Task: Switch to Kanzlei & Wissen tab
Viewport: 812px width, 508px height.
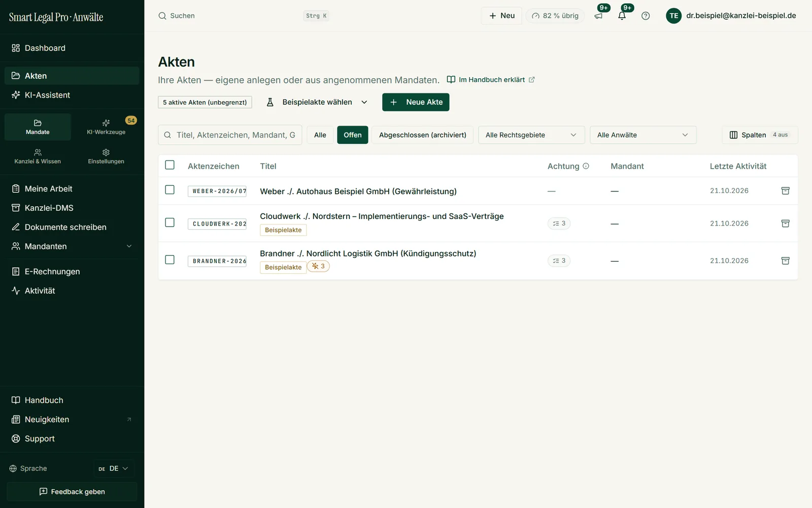Action: (x=38, y=156)
